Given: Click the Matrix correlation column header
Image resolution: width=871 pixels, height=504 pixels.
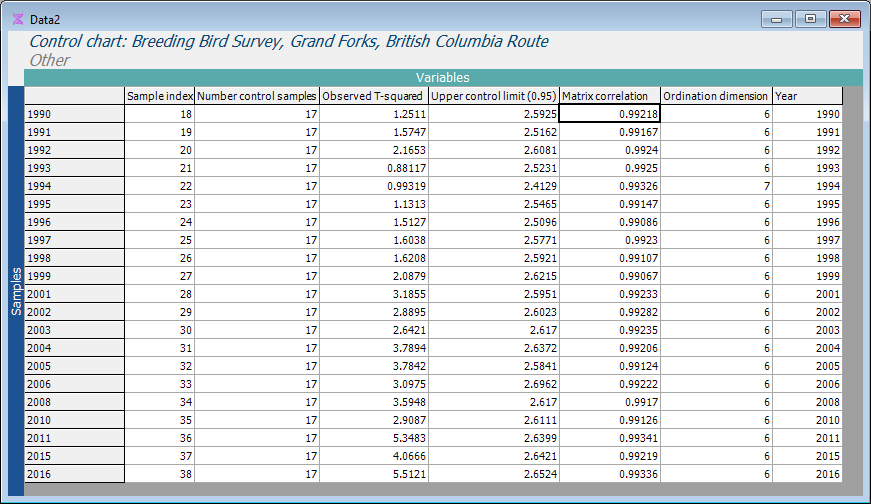Looking at the screenshot, I should pos(609,96).
